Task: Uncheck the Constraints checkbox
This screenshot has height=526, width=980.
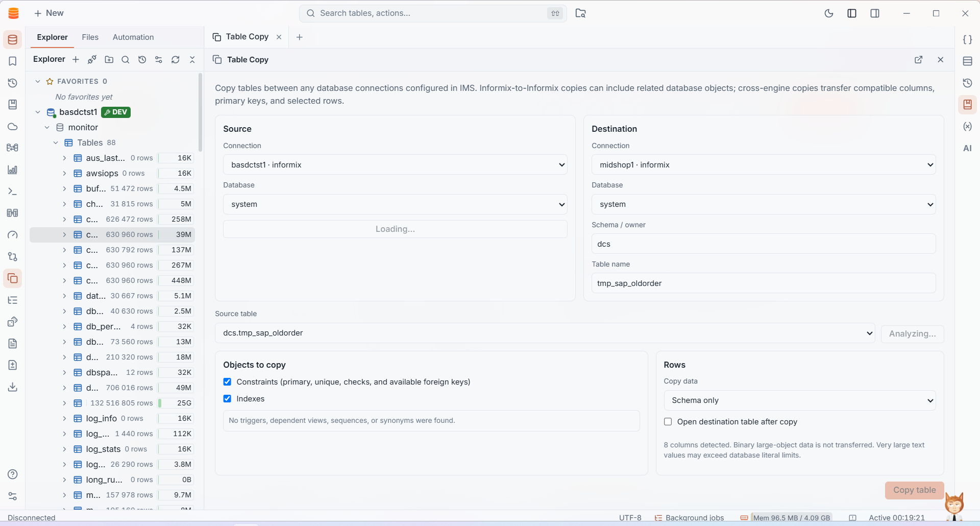Action: pyautogui.click(x=227, y=382)
